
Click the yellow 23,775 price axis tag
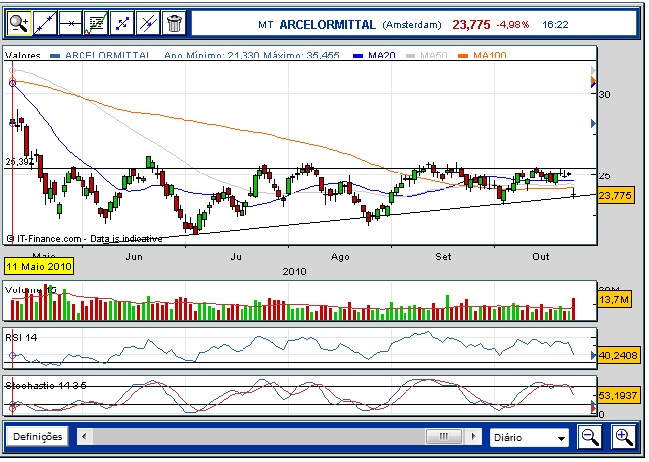[615, 195]
